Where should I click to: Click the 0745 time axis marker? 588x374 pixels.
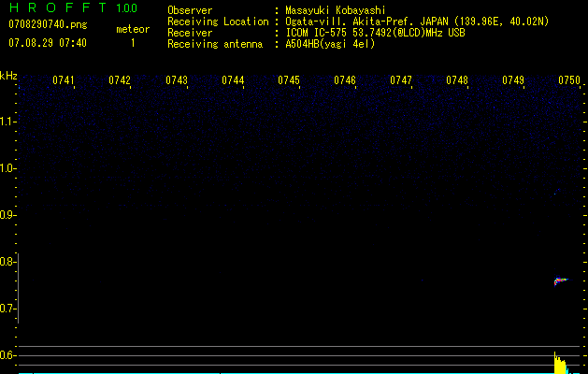pos(289,80)
